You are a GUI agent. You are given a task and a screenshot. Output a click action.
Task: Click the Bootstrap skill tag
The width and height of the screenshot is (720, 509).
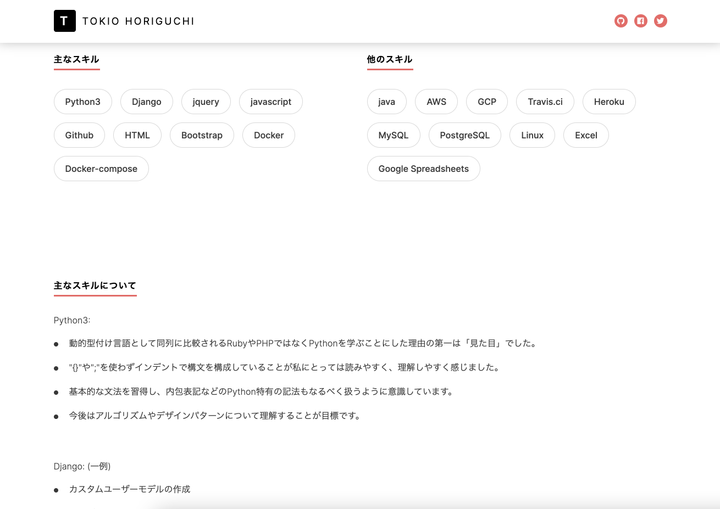pos(202,135)
